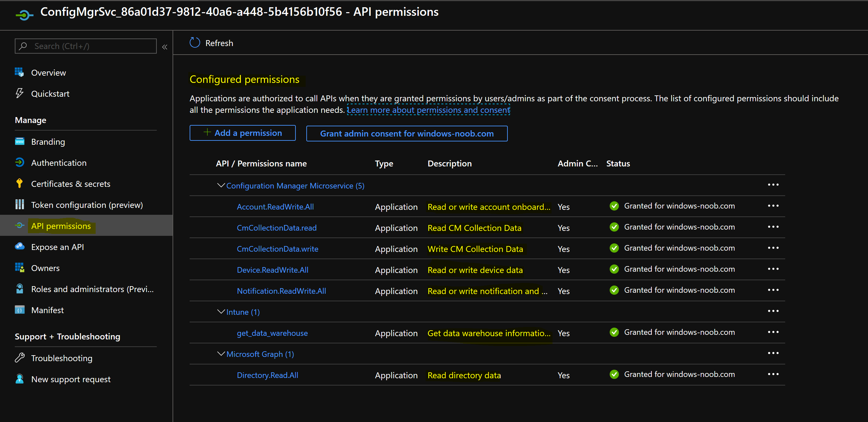
Task: Open more options for Device.ReadWrite.All row
Action: coord(773,269)
